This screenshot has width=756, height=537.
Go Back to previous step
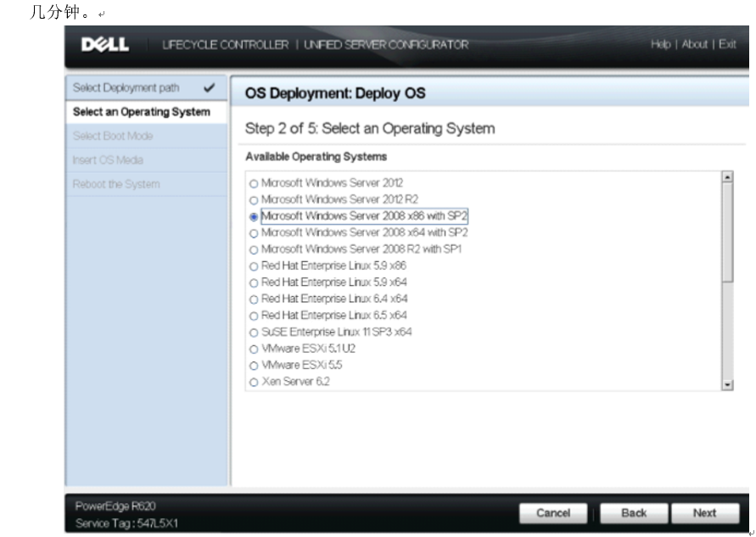(x=634, y=513)
